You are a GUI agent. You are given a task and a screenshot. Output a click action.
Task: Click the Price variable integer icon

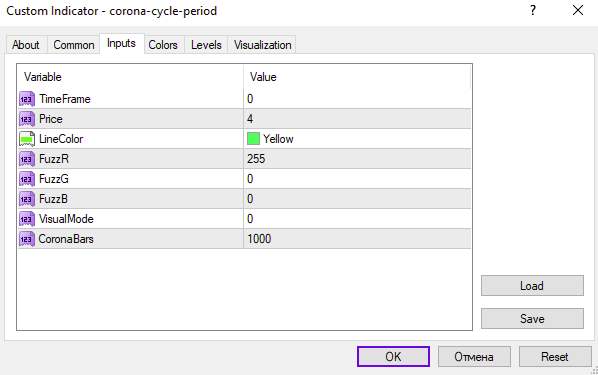[x=27, y=119]
